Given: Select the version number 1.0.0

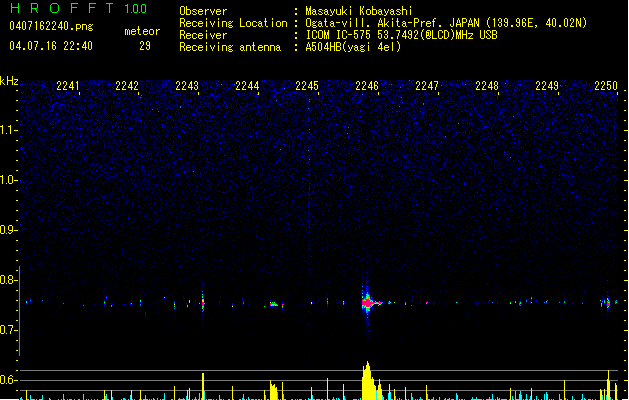Looking at the screenshot, I should pyautogui.click(x=135, y=9).
